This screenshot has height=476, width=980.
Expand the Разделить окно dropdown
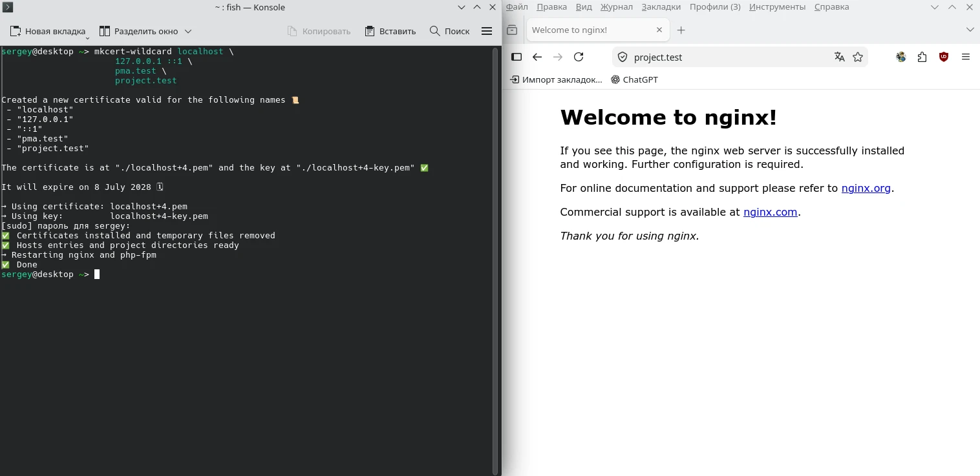[187, 30]
